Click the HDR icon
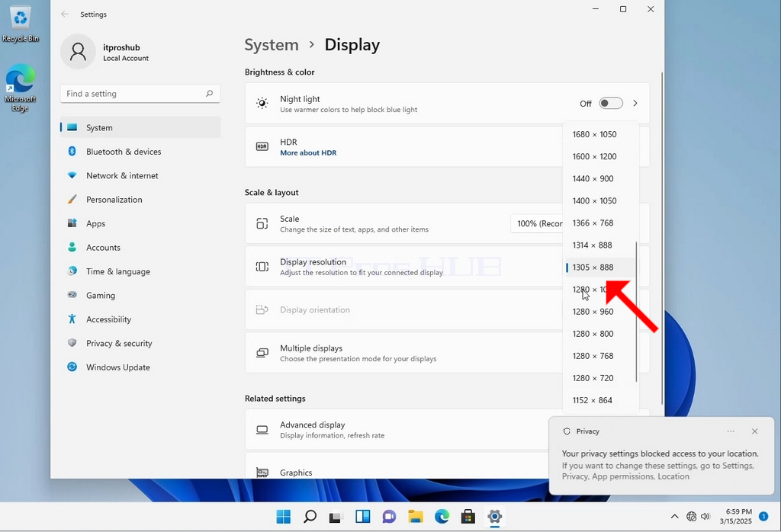Viewport: 781px width, 532px height. (x=262, y=146)
